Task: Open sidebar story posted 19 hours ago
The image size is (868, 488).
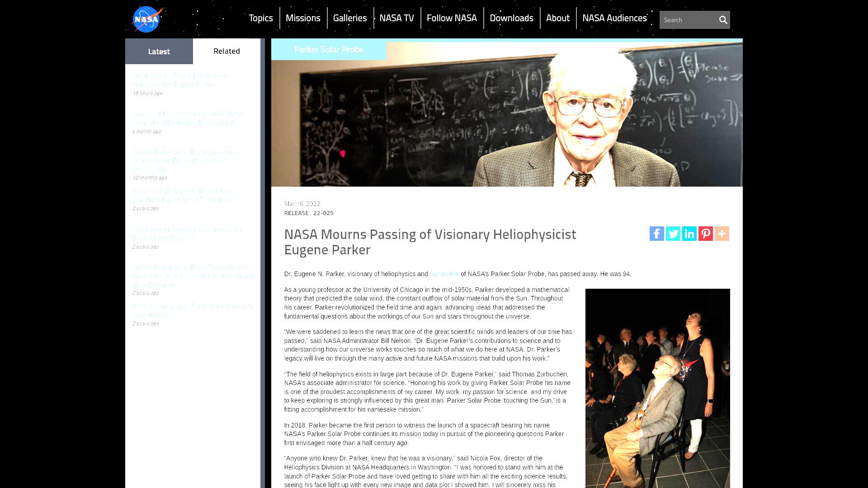Action: coord(182,80)
